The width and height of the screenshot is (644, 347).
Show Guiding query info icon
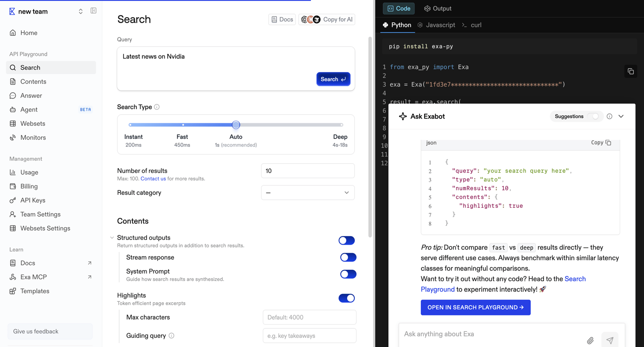[171, 335]
